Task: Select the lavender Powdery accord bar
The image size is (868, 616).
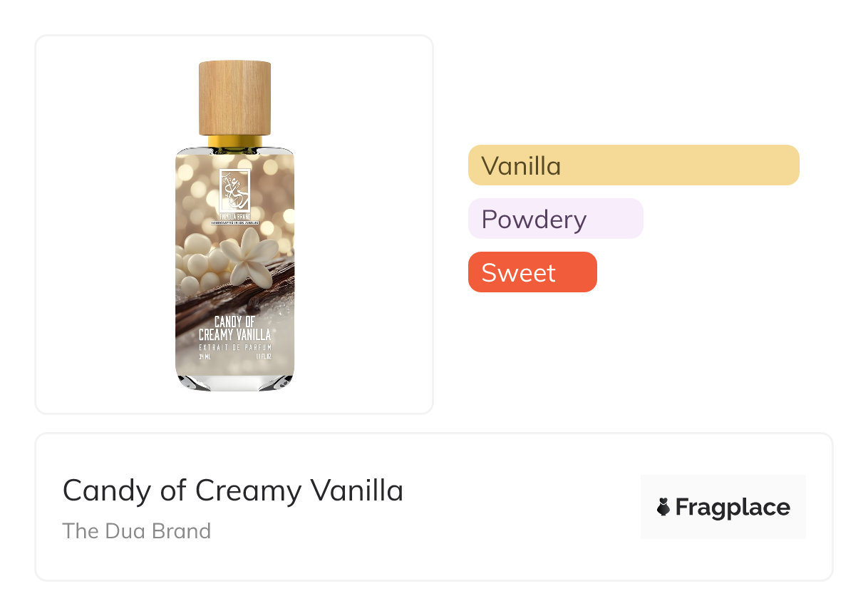Action: [556, 219]
